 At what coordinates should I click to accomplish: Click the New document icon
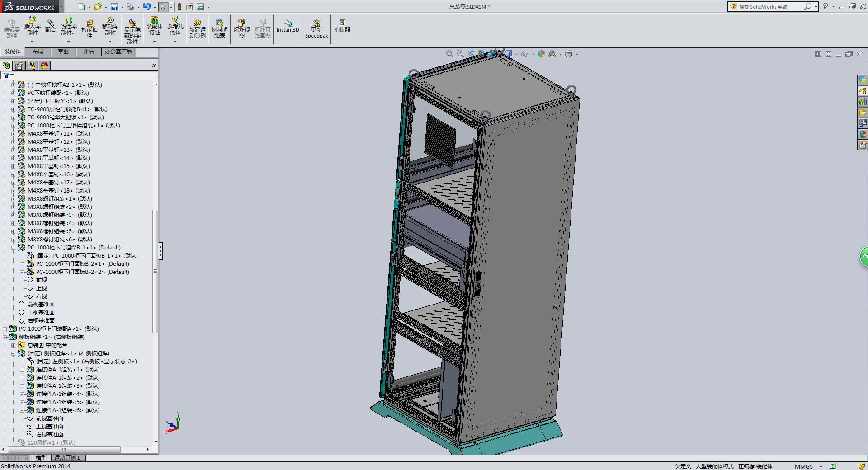81,7
